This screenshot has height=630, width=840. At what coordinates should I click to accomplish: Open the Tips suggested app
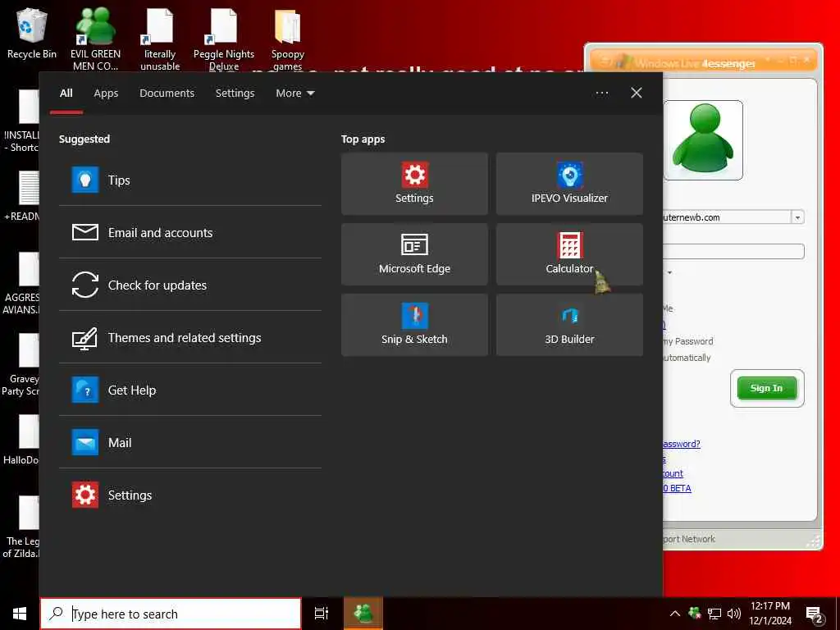coord(190,180)
